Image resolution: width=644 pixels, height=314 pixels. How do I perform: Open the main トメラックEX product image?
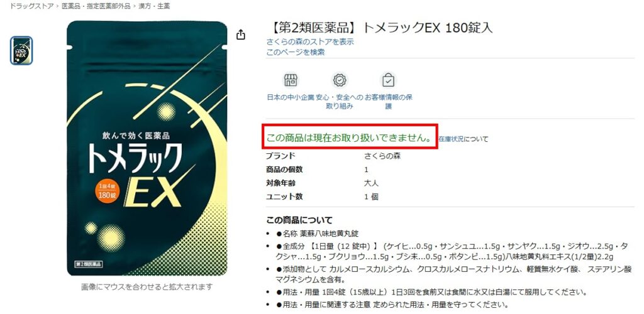coord(147,148)
